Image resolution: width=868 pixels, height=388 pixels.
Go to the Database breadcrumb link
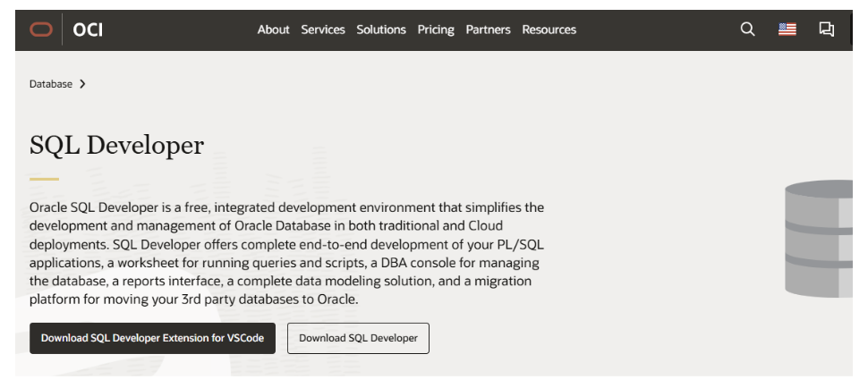51,84
